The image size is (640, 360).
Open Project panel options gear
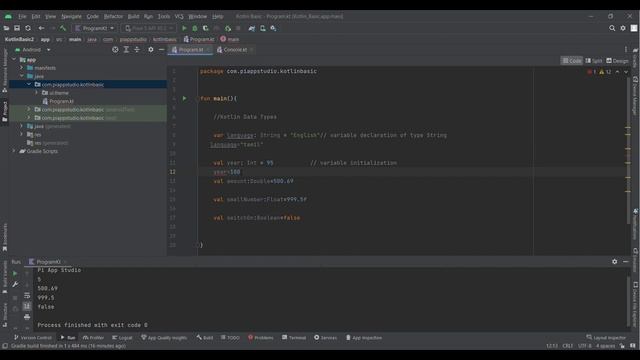[x=151, y=49]
